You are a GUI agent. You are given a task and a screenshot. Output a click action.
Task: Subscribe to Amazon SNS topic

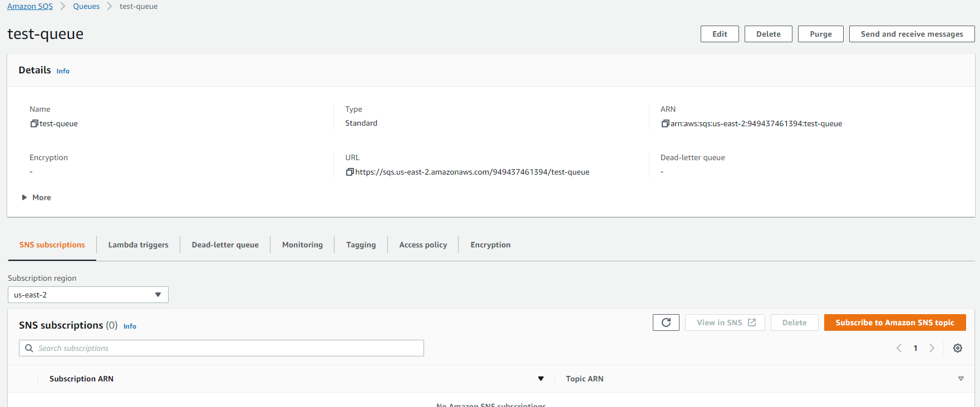(x=895, y=322)
